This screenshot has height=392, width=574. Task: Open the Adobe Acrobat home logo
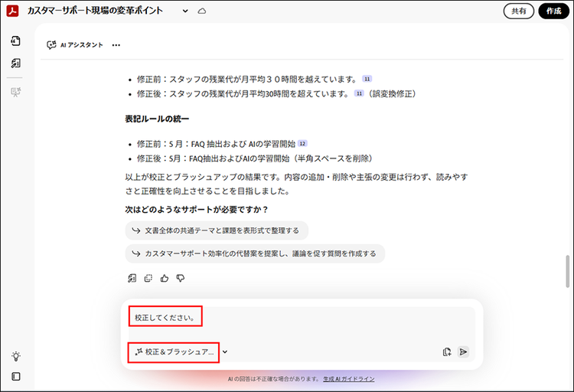(13, 11)
